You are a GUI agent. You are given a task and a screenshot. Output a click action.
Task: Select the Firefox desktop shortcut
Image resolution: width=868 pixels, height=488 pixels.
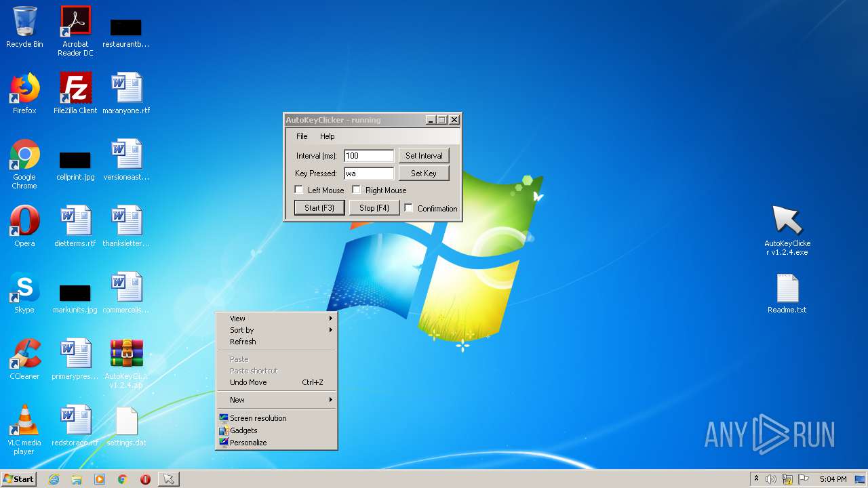coord(24,94)
